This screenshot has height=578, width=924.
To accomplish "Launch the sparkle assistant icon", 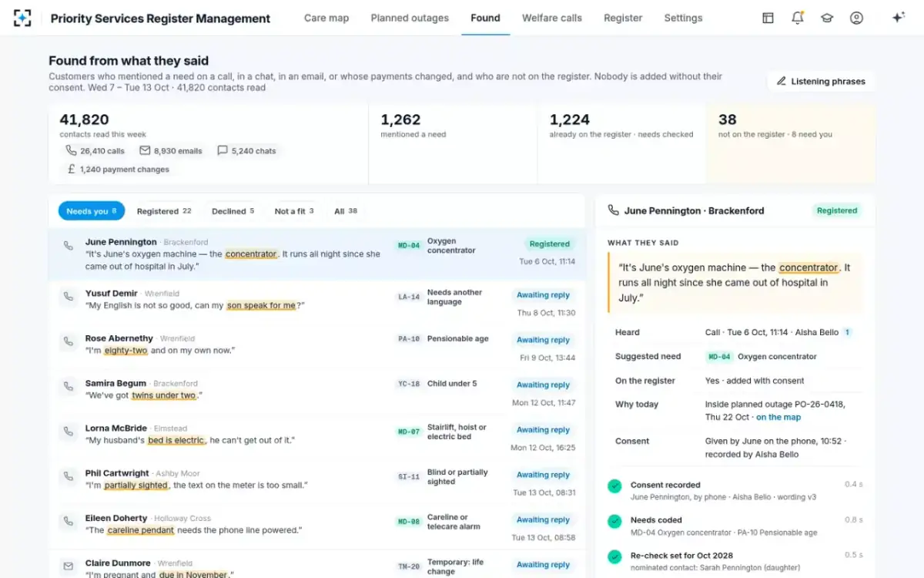I will [898, 18].
